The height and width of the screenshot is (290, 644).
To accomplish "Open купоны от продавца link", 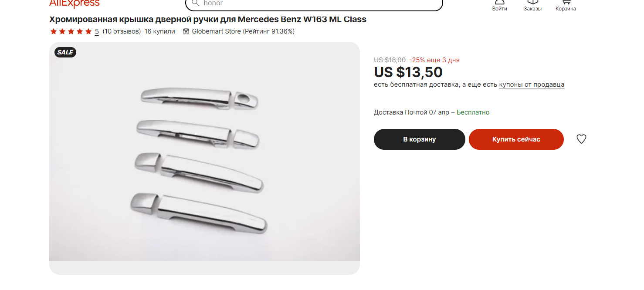I will (x=532, y=84).
